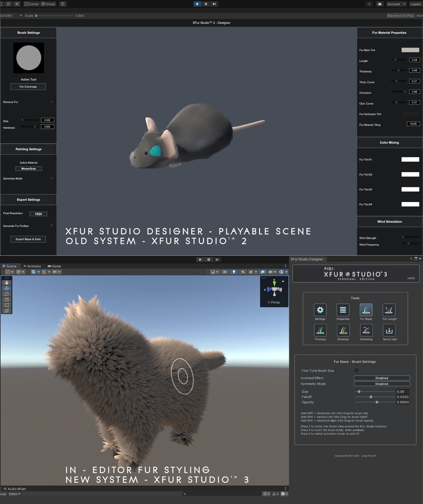The width and height of the screenshot is (423, 504).
Task: Toggle 2D view mode in Scene
Action: [225, 272]
